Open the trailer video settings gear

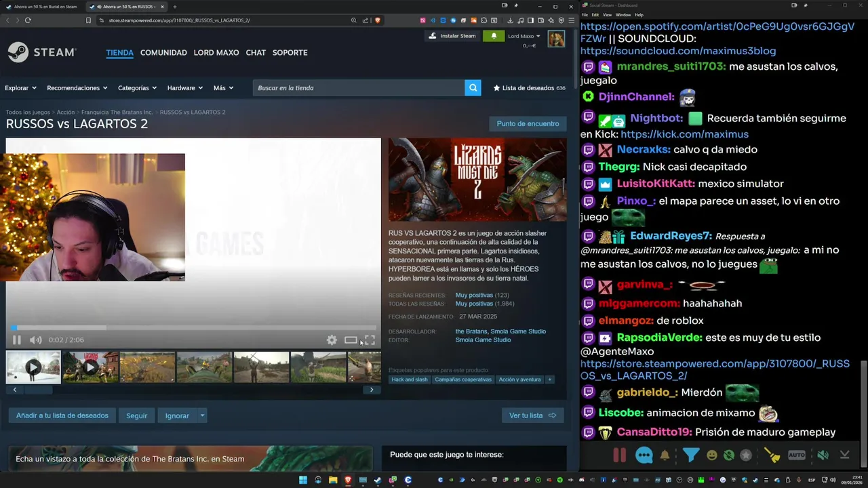coord(332,340)
